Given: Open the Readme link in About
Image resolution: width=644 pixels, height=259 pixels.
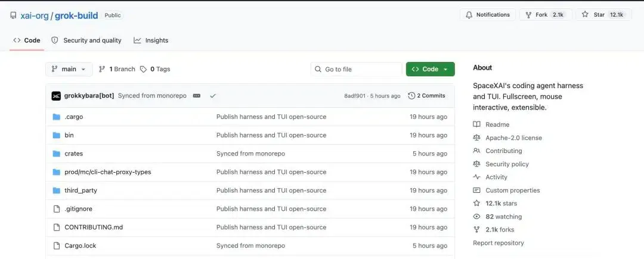Looking at the screenshot, I should [497, 124].
